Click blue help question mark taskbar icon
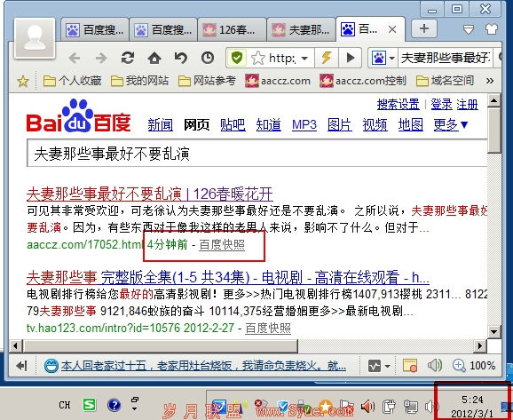The height and width of the screenshot is (420, 513). (x=114, y=405)
